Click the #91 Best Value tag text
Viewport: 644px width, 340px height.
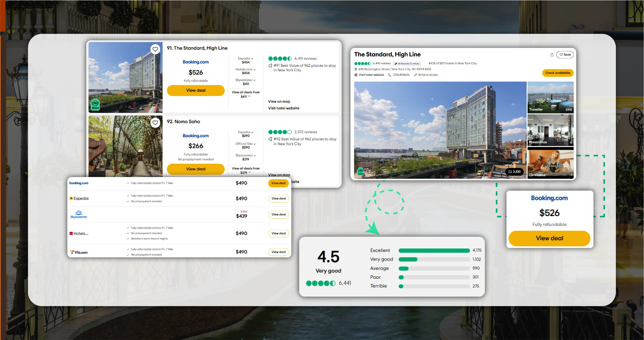pos(304,68)
